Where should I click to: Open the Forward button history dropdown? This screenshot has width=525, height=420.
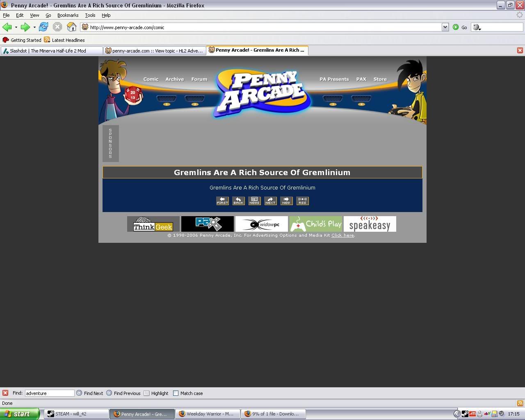[x=34, y=27]
